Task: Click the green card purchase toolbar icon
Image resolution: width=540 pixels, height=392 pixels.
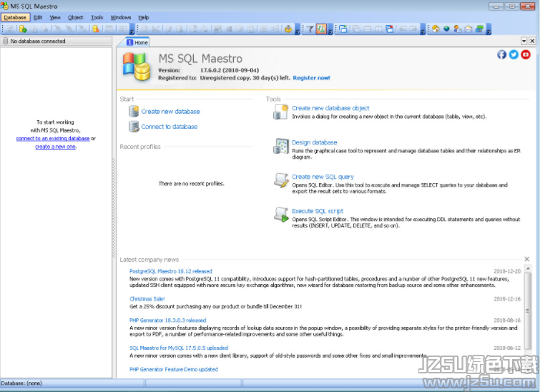Action: point(479,29)
